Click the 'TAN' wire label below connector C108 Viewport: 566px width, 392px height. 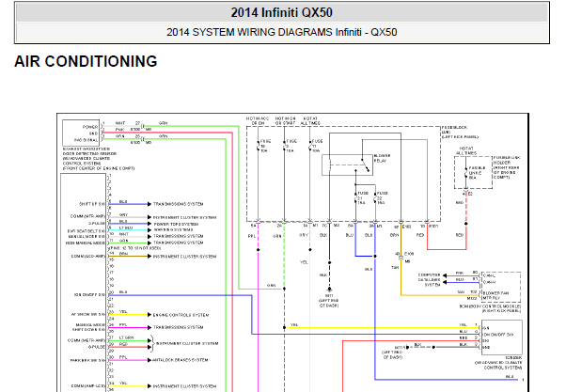point(395,268)
